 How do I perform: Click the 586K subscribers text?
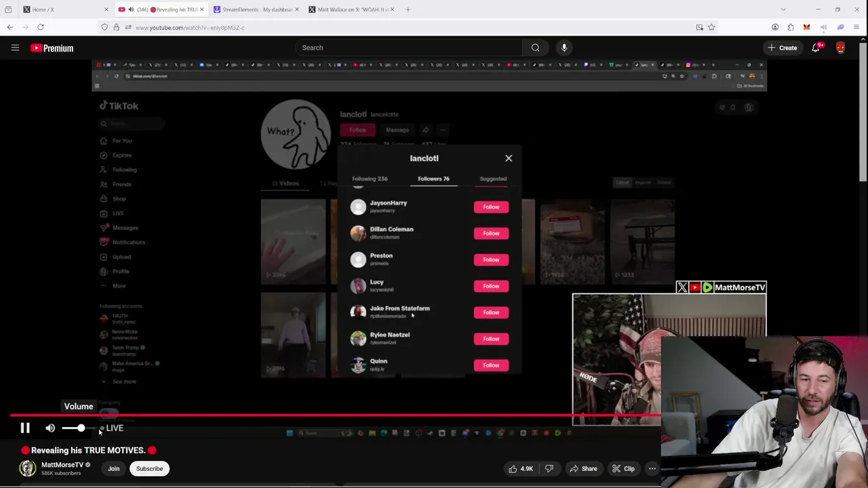point(61,473)
